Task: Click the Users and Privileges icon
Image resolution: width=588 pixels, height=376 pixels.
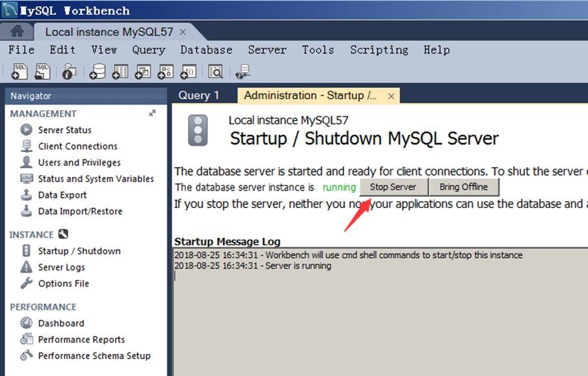Action: click(x=26, y=162)
